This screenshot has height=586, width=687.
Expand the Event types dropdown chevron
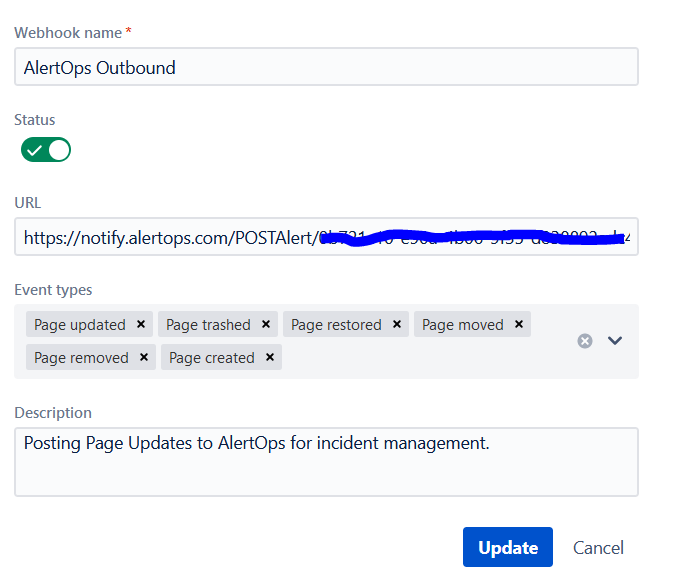coord(615,341)
